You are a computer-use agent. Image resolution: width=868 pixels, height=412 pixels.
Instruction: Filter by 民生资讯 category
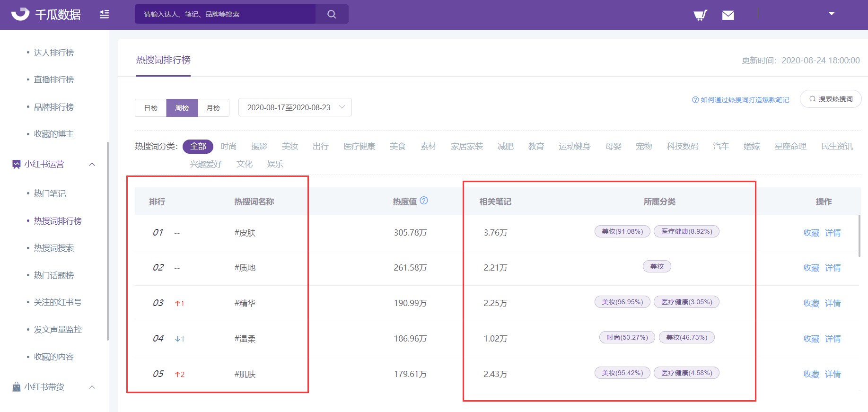point(837,147)
